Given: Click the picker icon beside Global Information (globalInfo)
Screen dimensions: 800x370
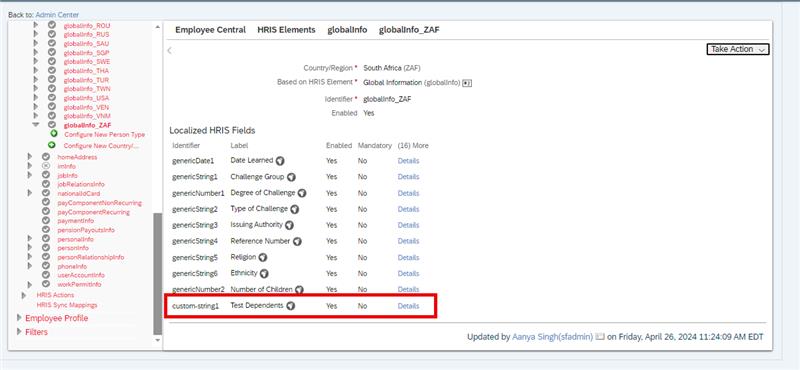Looking at the screenshot, I should click(466, 83).
